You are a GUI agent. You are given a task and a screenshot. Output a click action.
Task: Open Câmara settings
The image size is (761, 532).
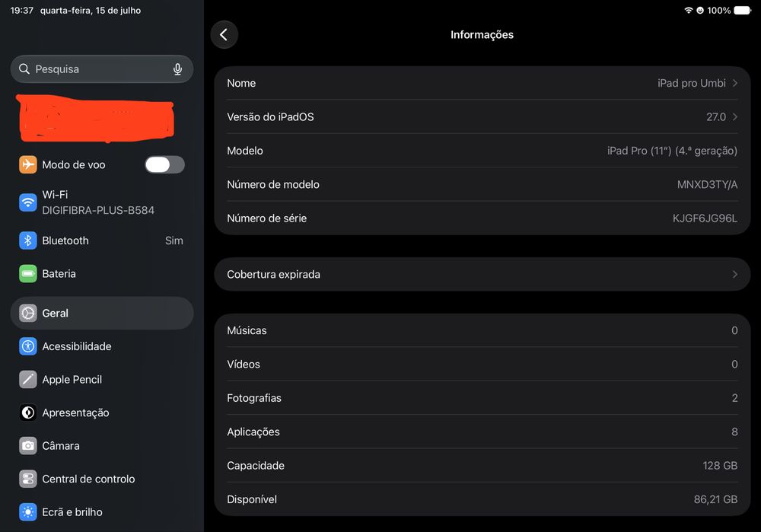[102, 445]
